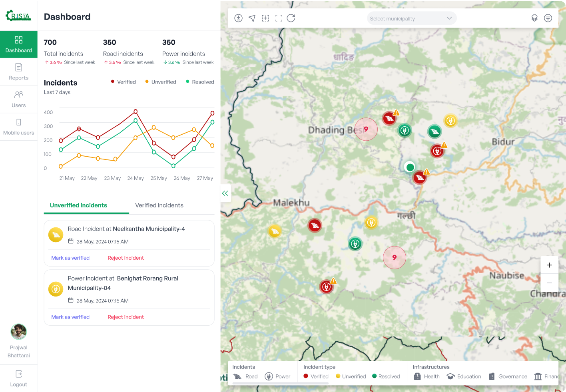The height and width of the screenshot is (392, 566).
Task: Toggle the Resolved series in chart legend
Action: point(200,82)
